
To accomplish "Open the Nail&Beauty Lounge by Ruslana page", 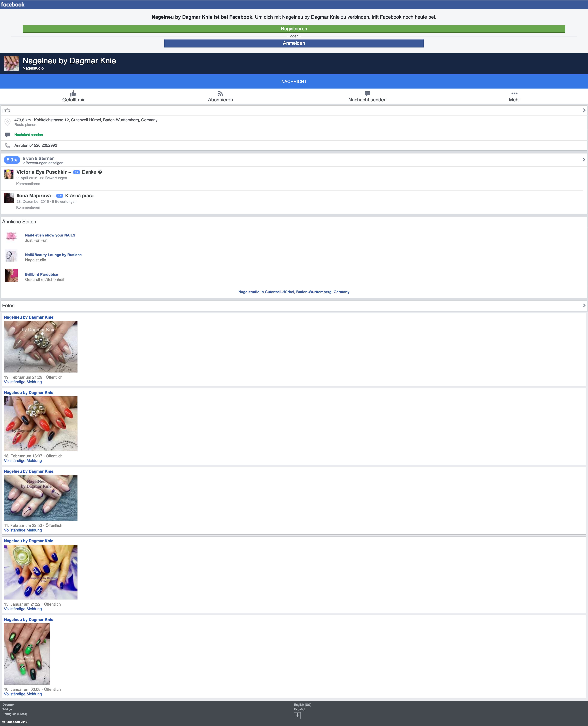I will [x=53, y=255].
